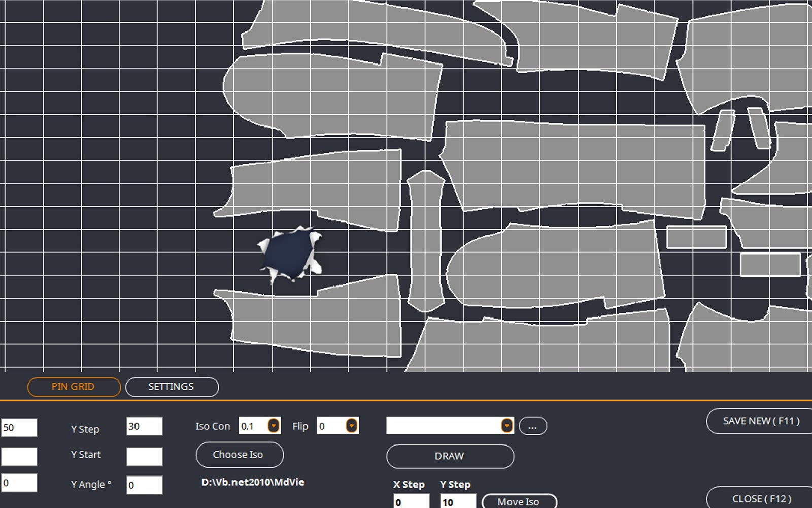Click SAVE NEW (F11)

click(x=760, y=421)
